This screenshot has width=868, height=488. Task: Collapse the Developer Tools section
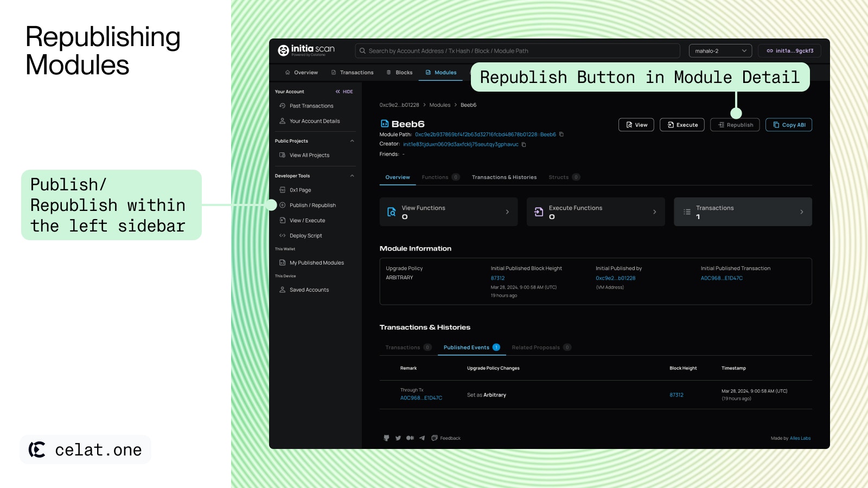click(352, 176)
